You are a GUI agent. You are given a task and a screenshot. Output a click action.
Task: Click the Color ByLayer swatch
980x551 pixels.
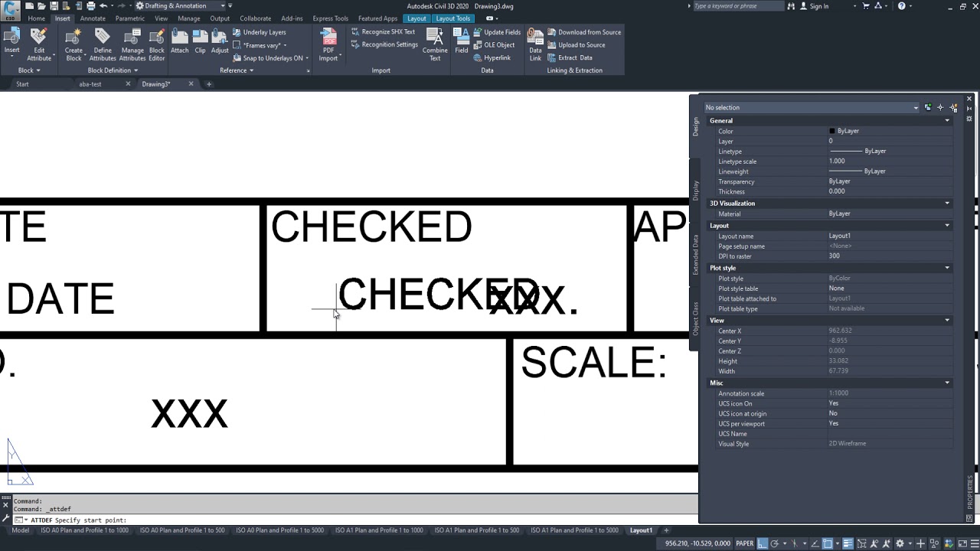point(832,131)
